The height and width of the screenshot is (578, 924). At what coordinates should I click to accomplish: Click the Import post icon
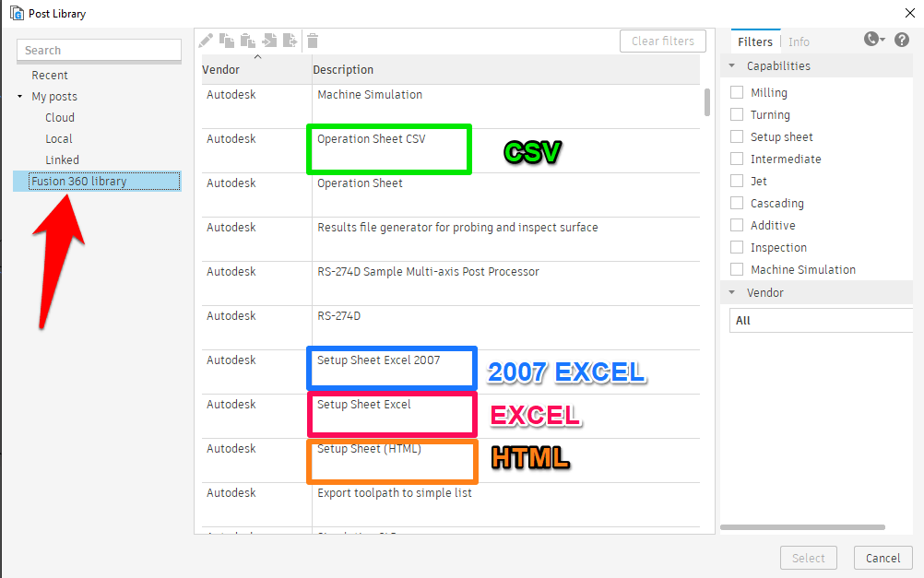(x=269, y=40)
